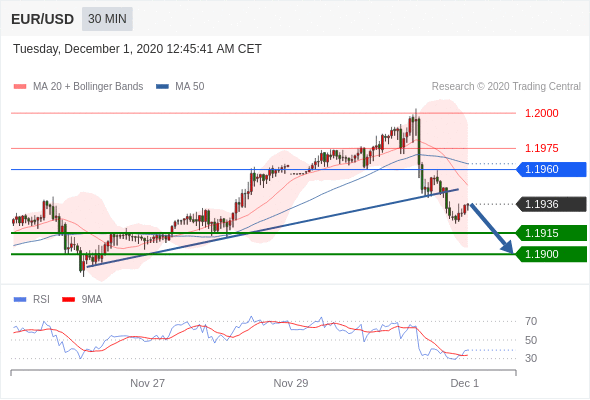This screenshot has height=400, width=590.
Task: Click the '9MA' legend label
Action: (92, 300)
